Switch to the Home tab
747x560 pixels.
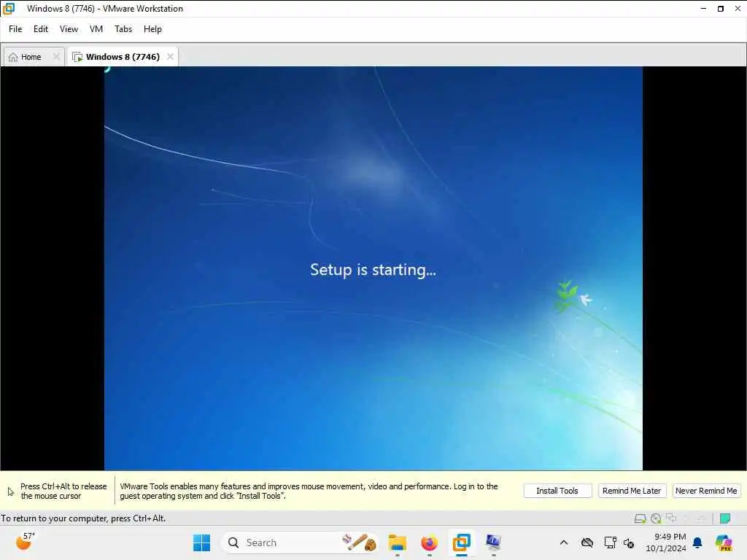(x=31, y=57)
